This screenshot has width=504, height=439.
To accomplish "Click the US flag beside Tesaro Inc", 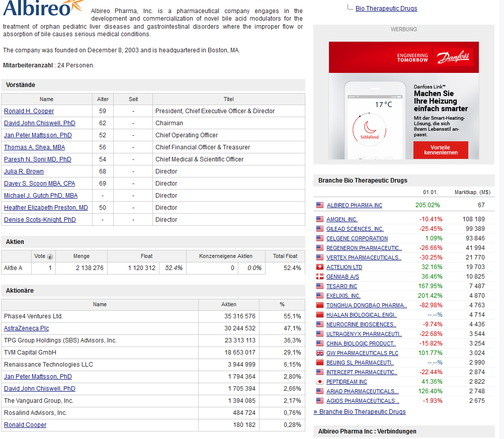I will (320, 286).
